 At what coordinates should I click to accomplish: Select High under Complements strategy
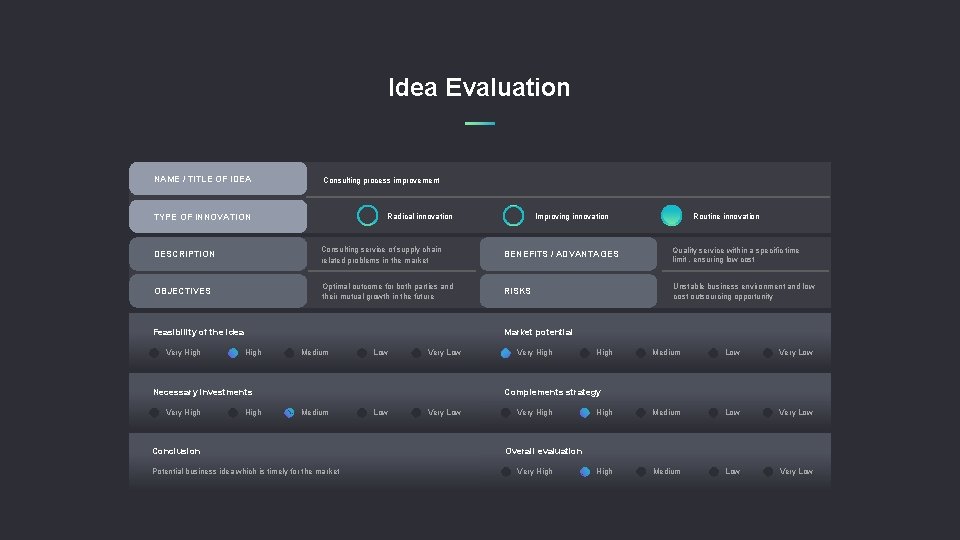click(x=585, y=412)
